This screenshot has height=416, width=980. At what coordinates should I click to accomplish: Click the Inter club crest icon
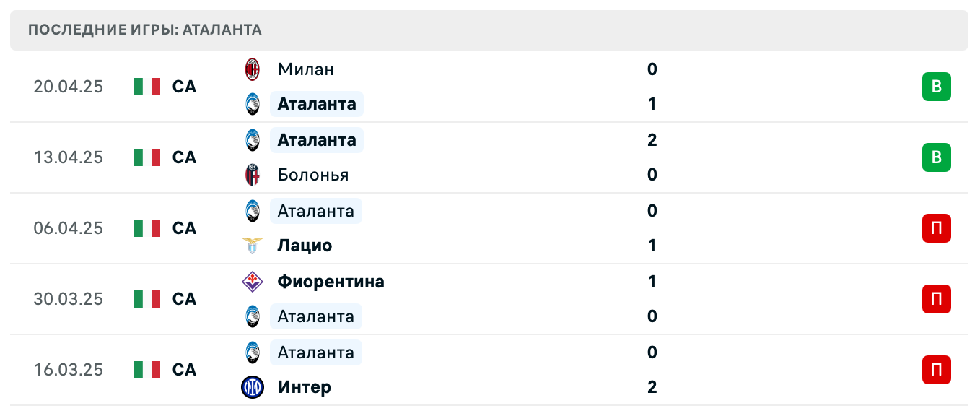252,387
